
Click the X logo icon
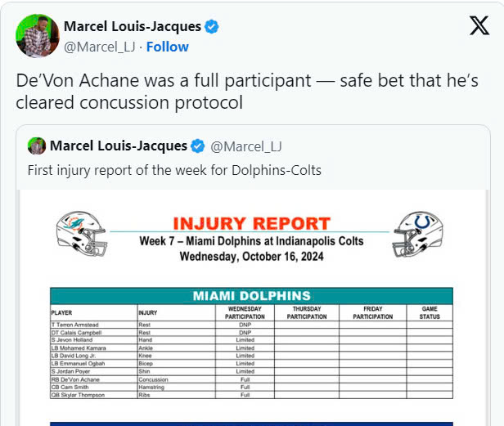pyautogui.click(x=479, y=25)
